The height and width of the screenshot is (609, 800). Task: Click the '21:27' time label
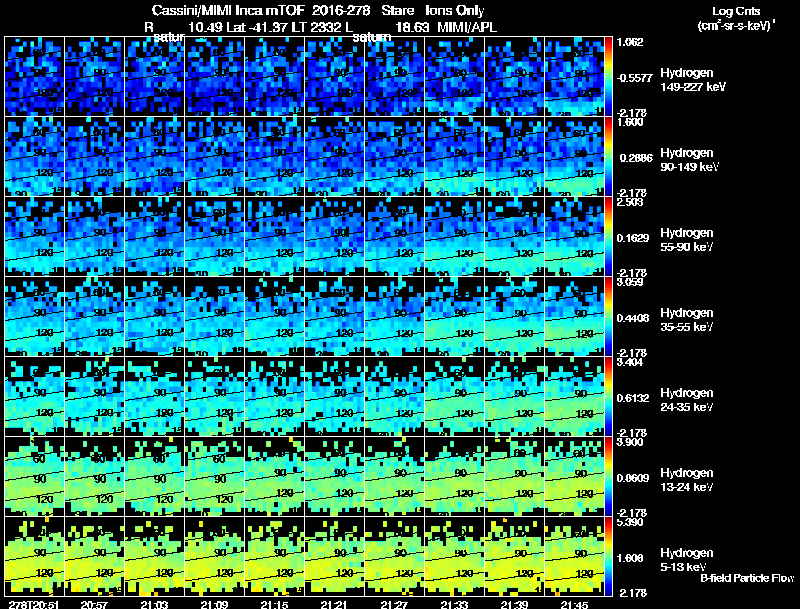pos(394,604)
